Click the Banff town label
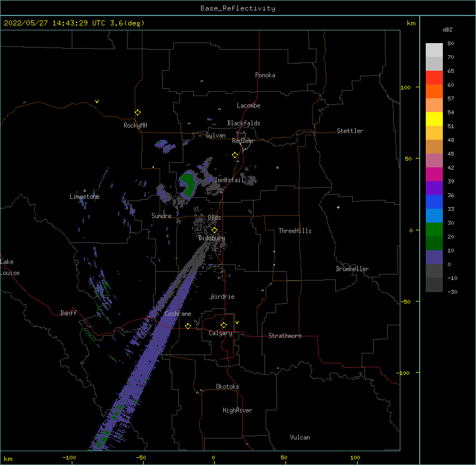The width and height of the screenshot is (476, 465). click(x=68, y=313)
